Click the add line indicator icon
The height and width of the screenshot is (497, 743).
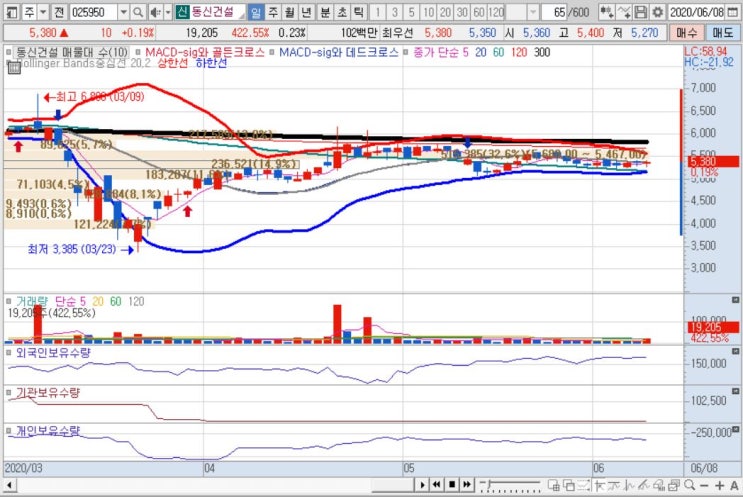(624, 12)
